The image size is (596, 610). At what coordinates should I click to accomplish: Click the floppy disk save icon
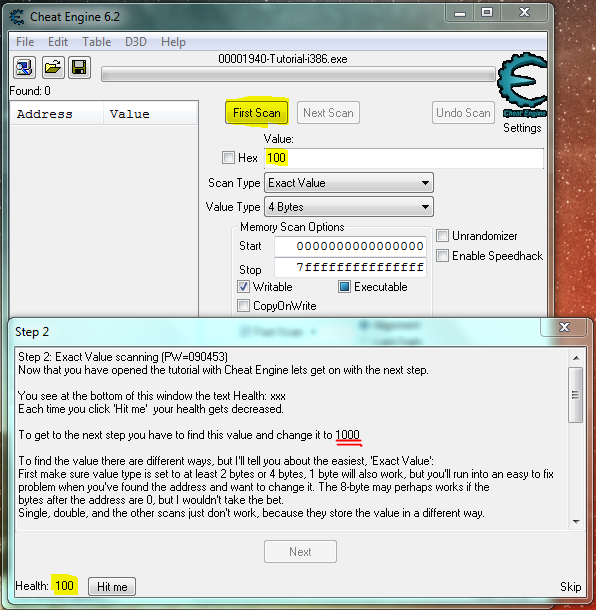[x=79, y=68]
